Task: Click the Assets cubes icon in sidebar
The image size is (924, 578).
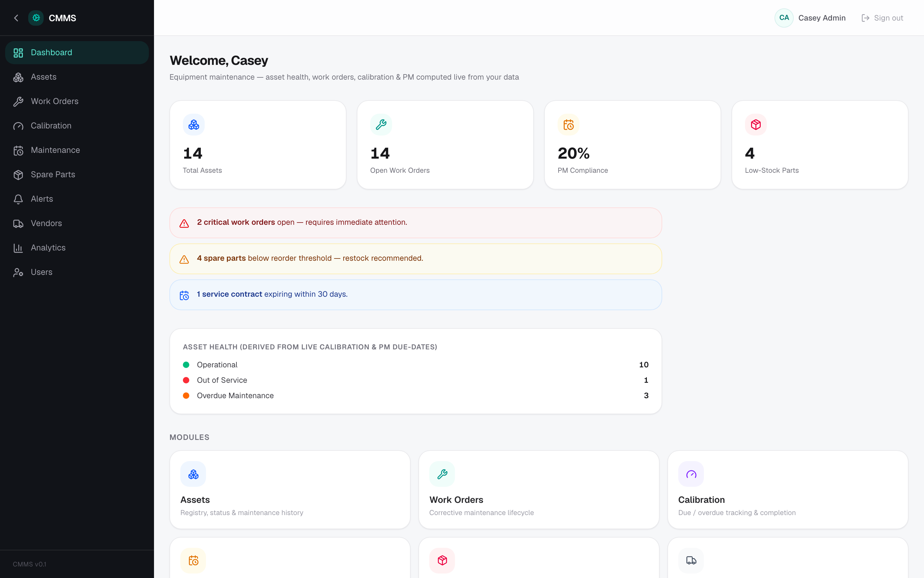Action: [18, 77]
